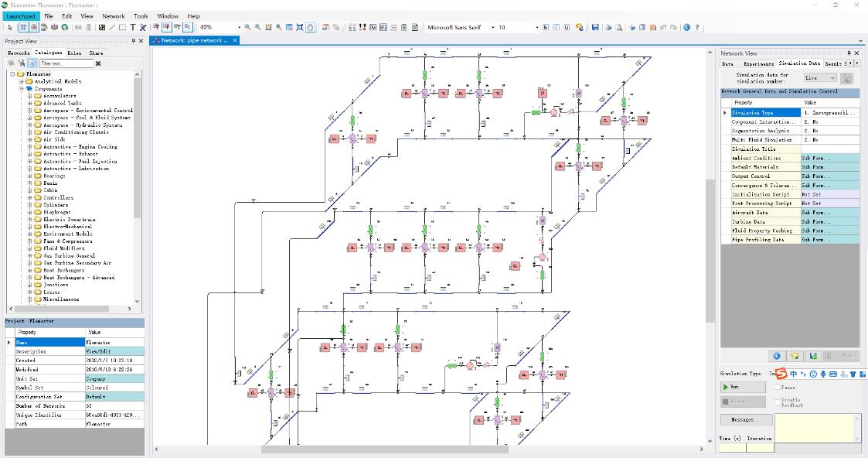868x458 pixels.
Task: Open the Network menu
Action: [x=113, y=15]
